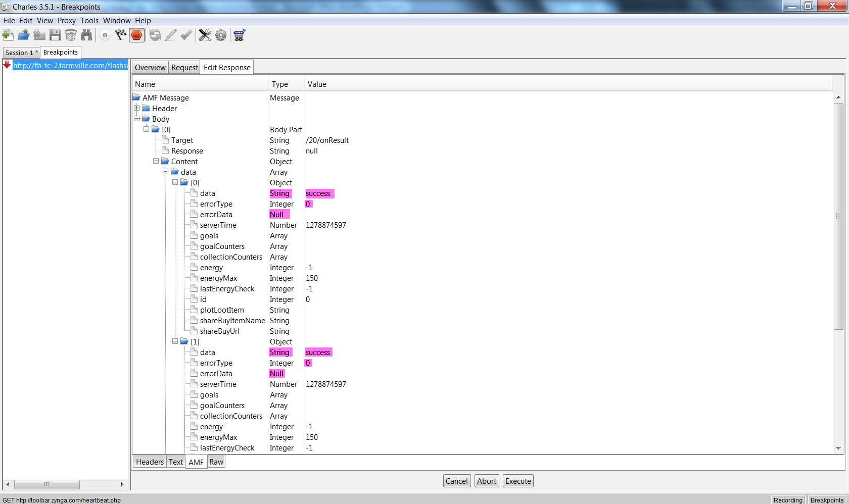Screen dimensions: 849x504
Task: Click the New Session toolbar icon
Action: [x=8, y=35]
